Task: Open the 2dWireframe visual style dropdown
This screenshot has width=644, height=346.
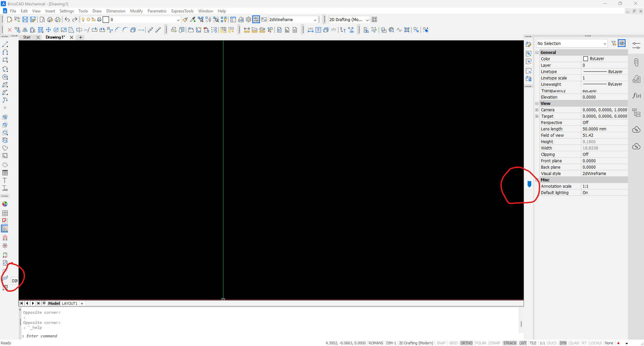Action: click(293, 20)
